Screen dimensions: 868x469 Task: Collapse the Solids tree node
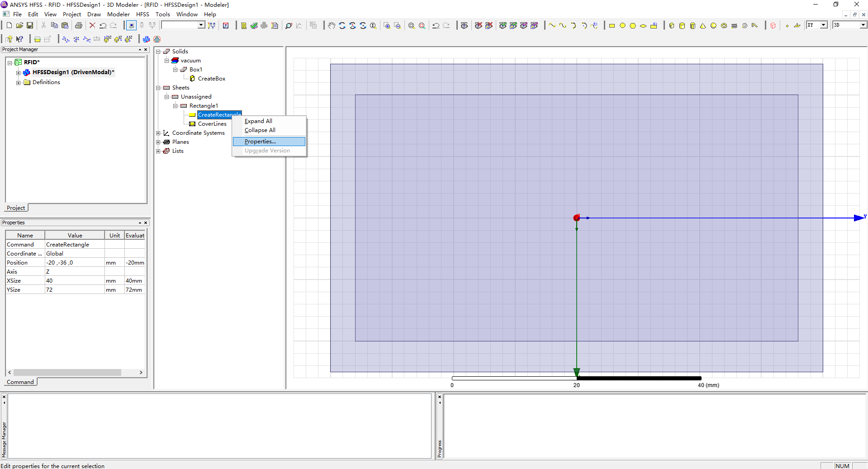tap(158, 52)
